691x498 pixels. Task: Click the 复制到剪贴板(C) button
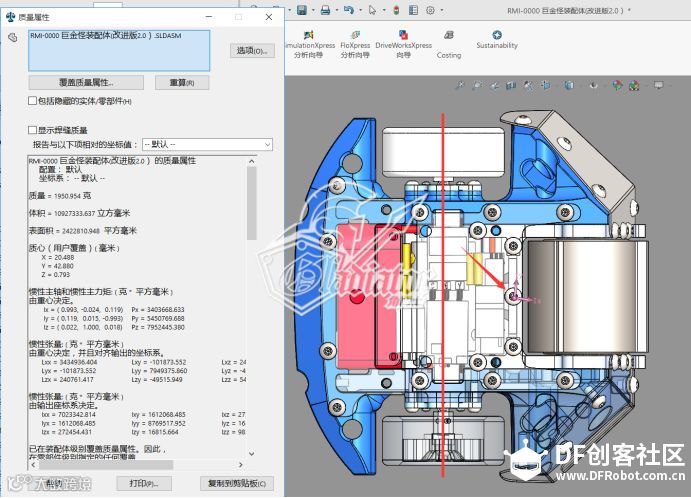[237, 483]
